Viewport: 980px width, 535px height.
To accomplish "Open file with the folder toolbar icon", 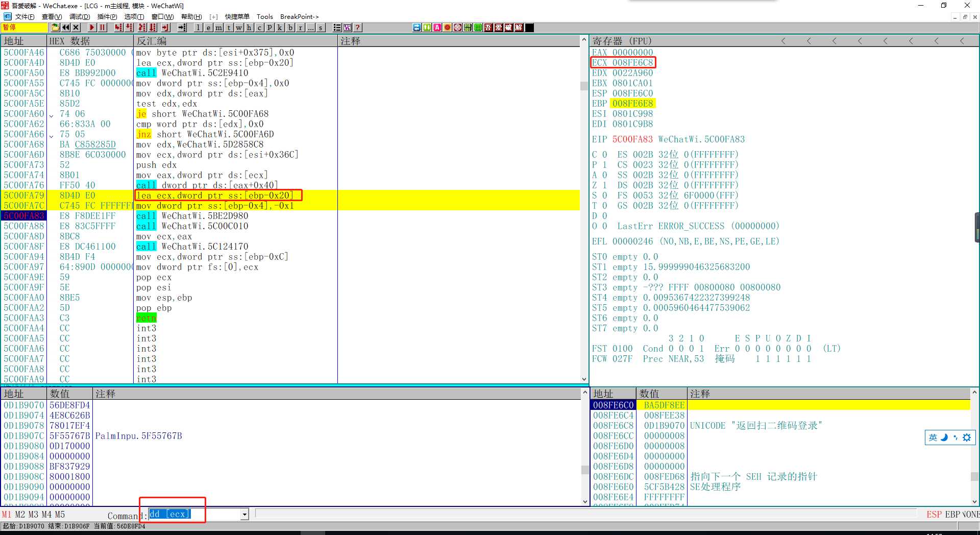I will click(x=55, y=28).
